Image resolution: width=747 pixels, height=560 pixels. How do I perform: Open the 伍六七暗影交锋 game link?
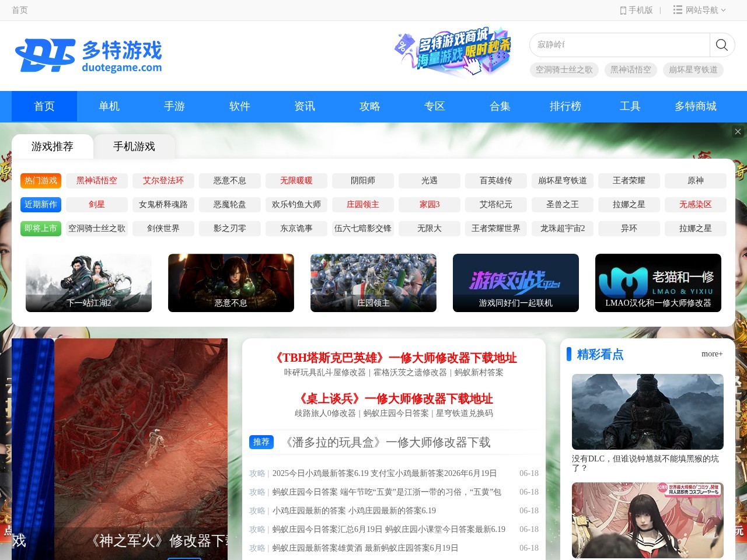click(x=363, y=229)
